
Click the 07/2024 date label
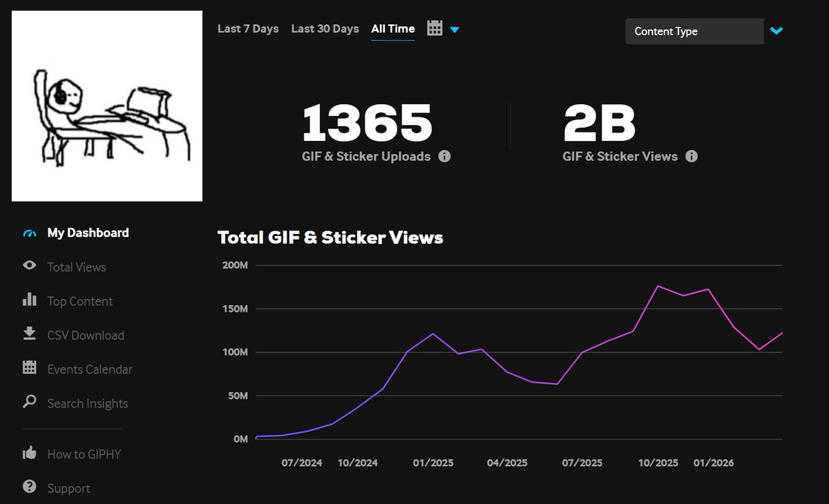(x=302, y=463)
